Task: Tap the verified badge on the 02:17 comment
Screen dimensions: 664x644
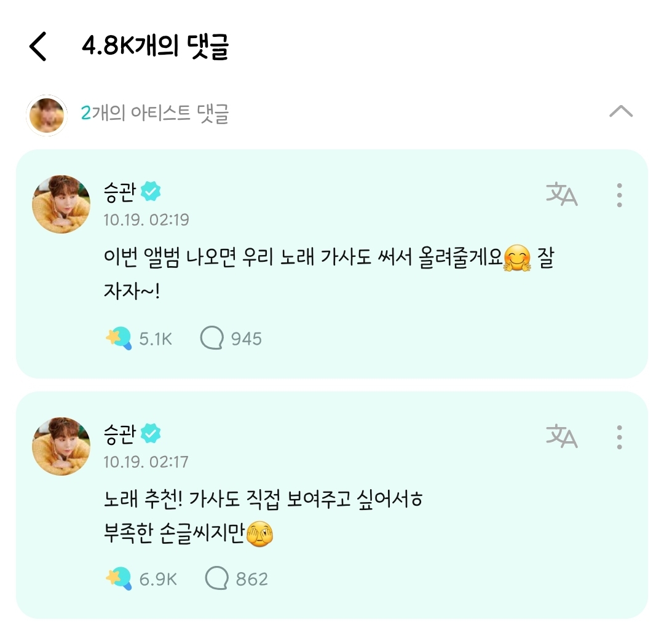Action: click(151, 434)
